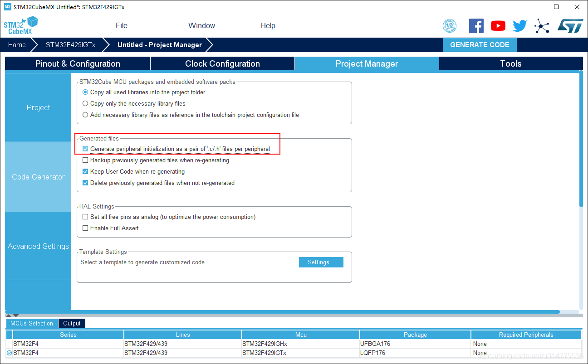Click the STM32CubeMX logo
588x364 pixels.
click(x=20, y=25)
